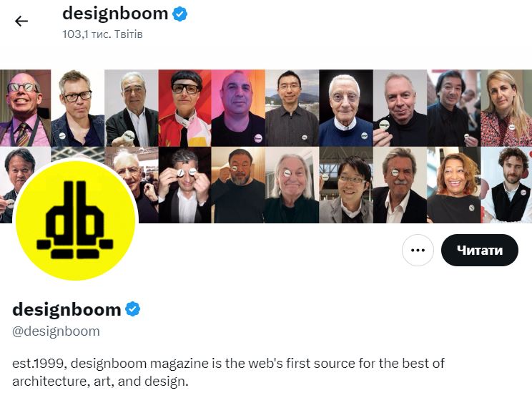Screen dimensions: 532x393
Task: Open banner photo of blonde woman in patterned jacket
Action: [506, 108]
